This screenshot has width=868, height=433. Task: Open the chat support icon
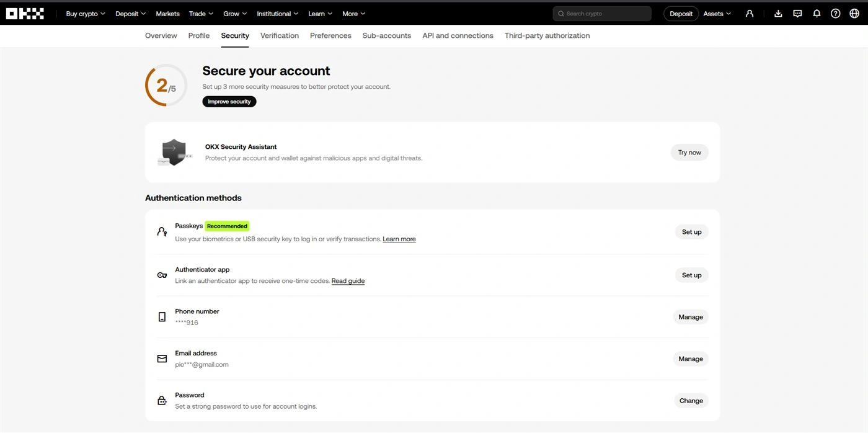click(797, 14)
